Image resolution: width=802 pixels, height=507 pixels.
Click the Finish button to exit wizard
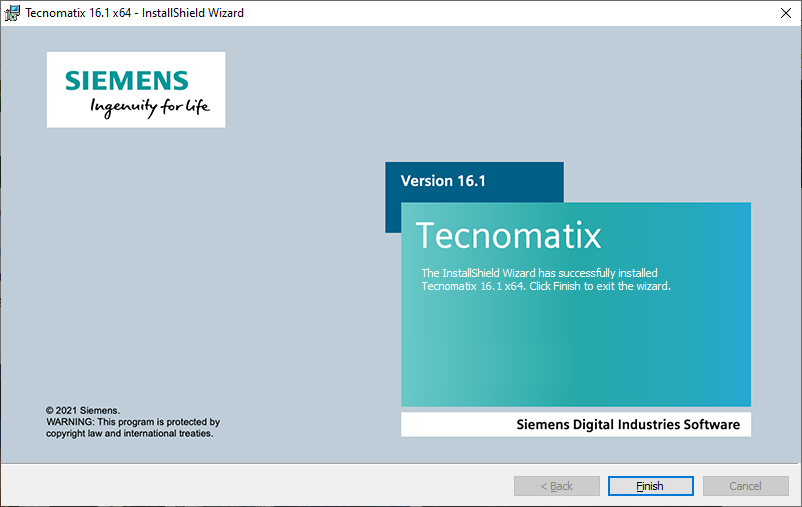click(650, 486)
